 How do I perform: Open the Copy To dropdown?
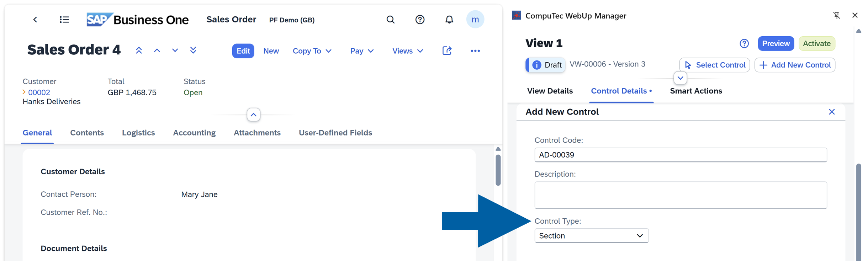(312, 51)
